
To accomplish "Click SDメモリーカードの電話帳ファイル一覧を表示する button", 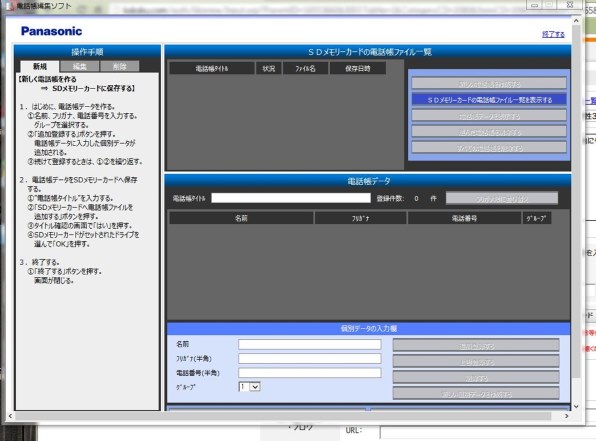I will [489, 100].
